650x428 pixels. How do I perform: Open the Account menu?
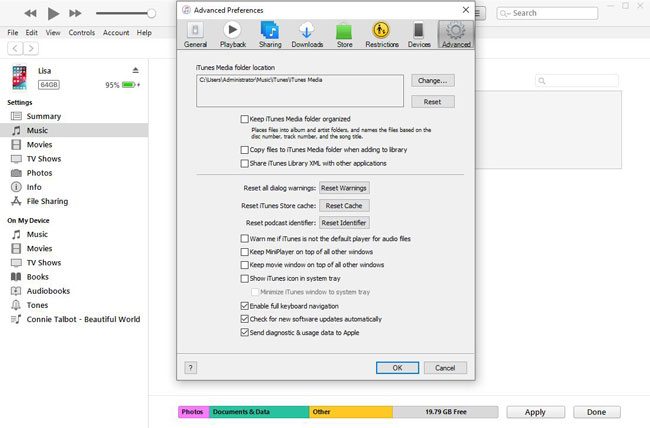(x=116, y=32)
